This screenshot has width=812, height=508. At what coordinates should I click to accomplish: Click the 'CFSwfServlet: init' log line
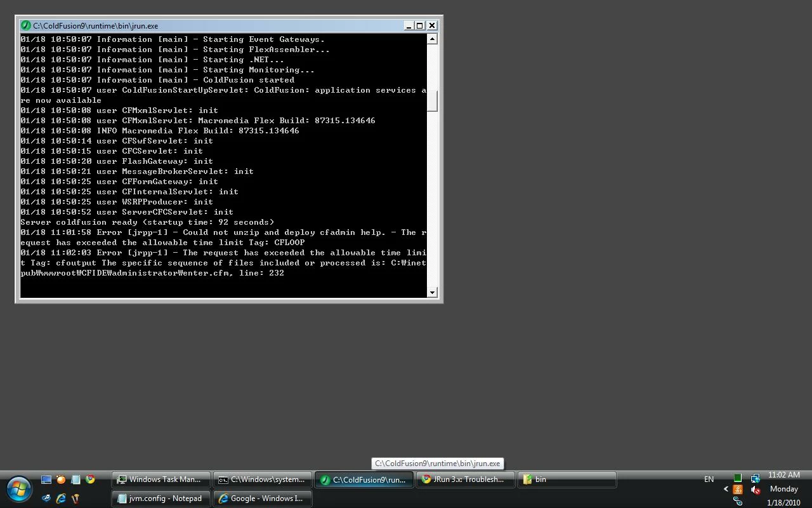point(117,141)
